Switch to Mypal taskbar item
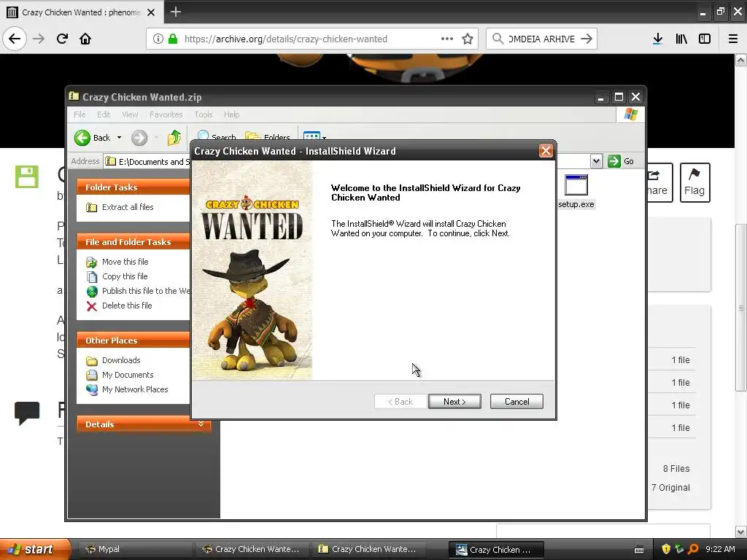 133,549
